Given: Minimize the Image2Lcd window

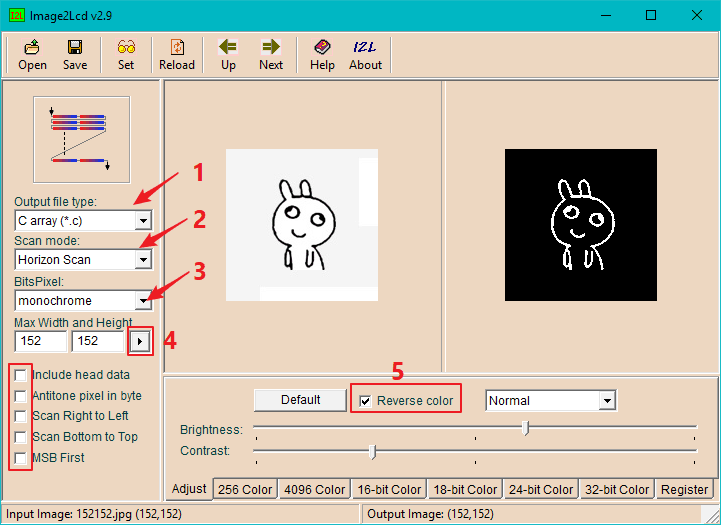Looking at the screenshot, I should (606, 15).
